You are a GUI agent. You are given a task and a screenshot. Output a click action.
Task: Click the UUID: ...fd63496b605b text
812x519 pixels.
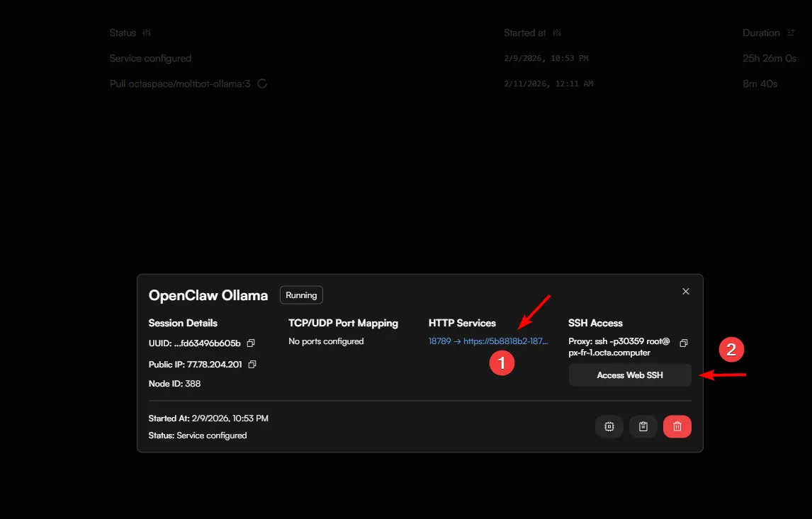pos(195,343)
